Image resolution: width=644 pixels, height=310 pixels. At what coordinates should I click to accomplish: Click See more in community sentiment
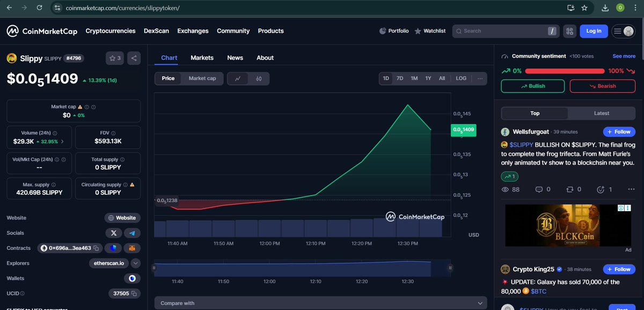tap(624, 56)
